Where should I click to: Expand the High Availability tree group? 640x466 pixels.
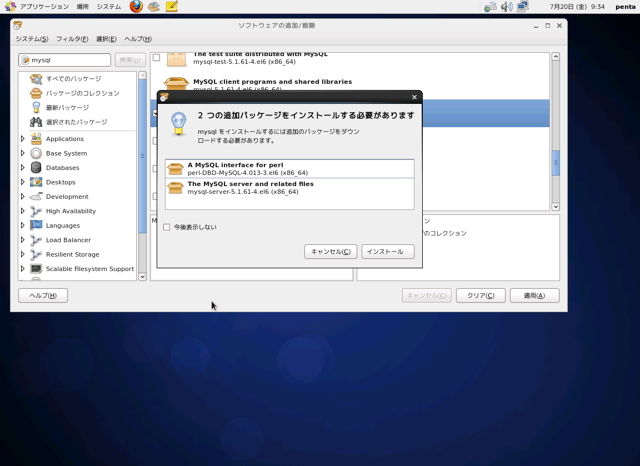pyautogui.click(x=23, y=211)
